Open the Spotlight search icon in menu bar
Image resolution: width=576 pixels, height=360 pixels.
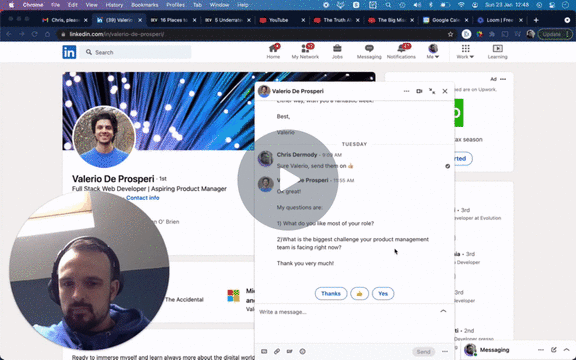388,5
